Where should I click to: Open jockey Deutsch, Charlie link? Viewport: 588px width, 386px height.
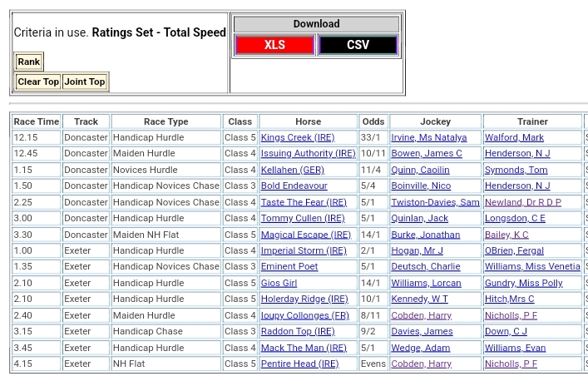point(426,267)
